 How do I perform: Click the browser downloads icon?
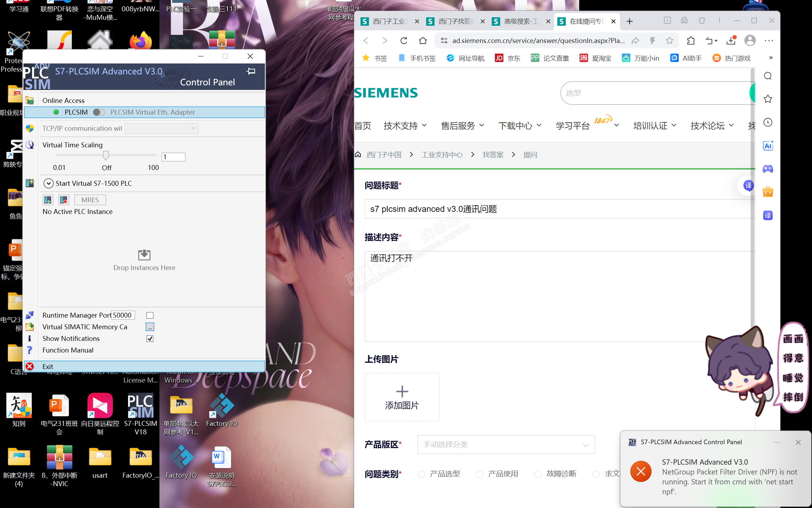731,41
